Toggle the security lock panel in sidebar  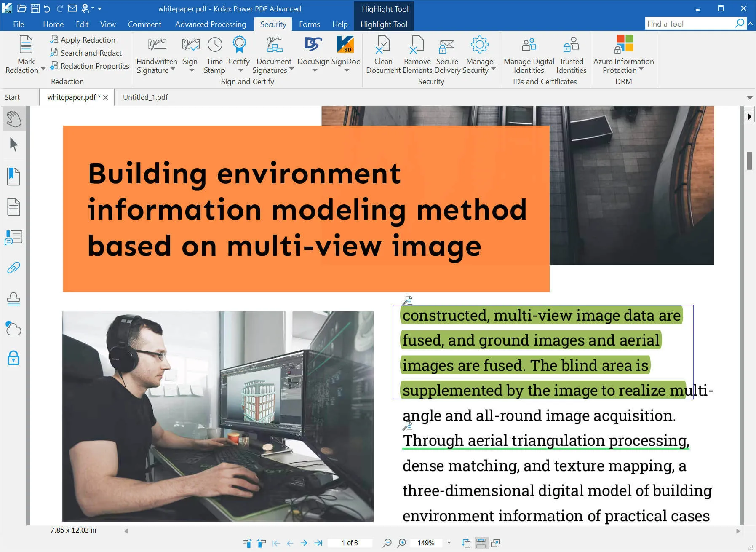pos(13,358)
